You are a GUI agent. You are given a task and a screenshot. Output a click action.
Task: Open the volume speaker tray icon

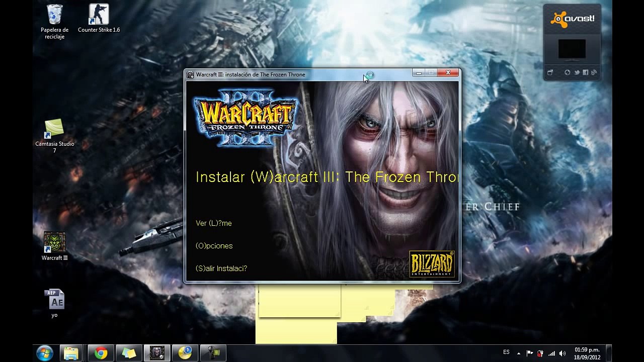pyautogui.click(x=562, y=353)
